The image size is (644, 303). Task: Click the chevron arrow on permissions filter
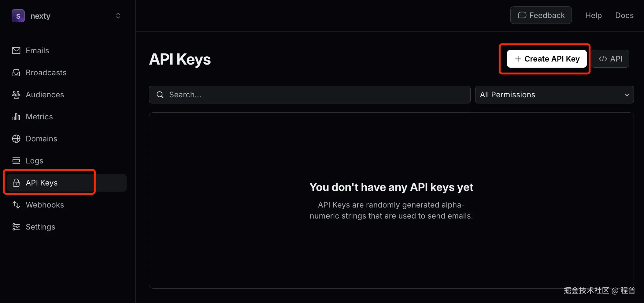(627, 95)
